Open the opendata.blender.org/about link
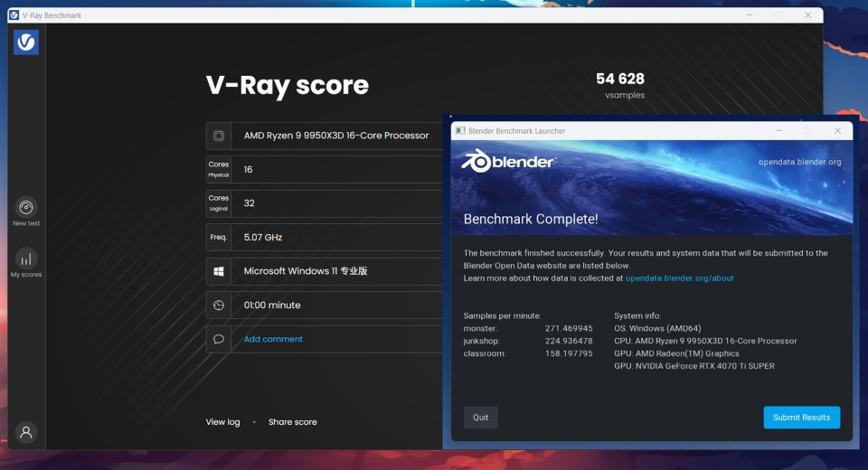This screenshot has width=868, height=470. click(x=679, y=277)
